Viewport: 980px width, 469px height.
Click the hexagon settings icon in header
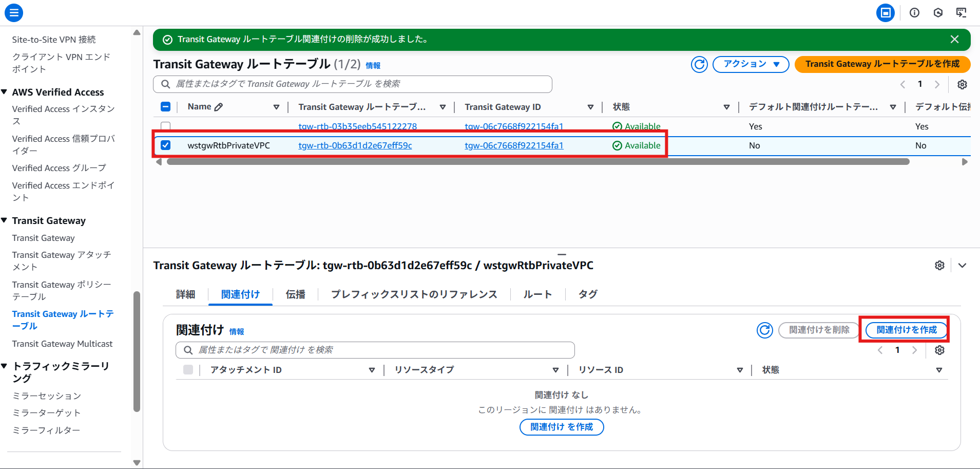(x=938, y=13)
